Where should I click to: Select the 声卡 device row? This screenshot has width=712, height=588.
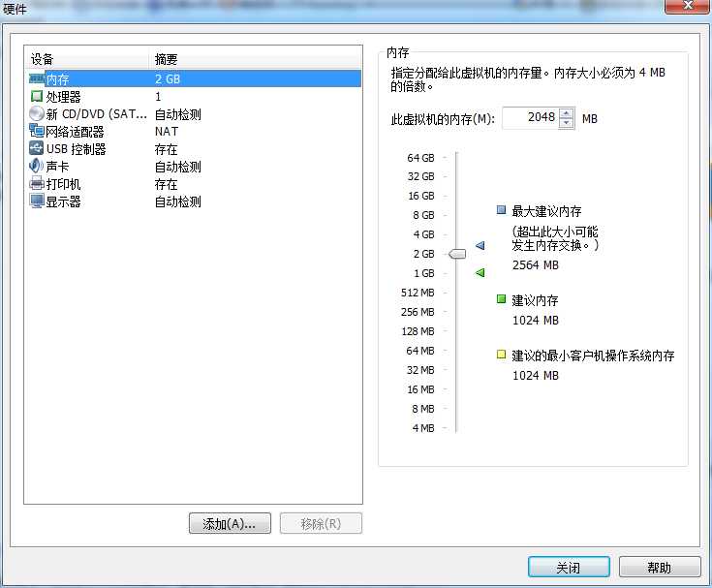[x=195, y=167]
